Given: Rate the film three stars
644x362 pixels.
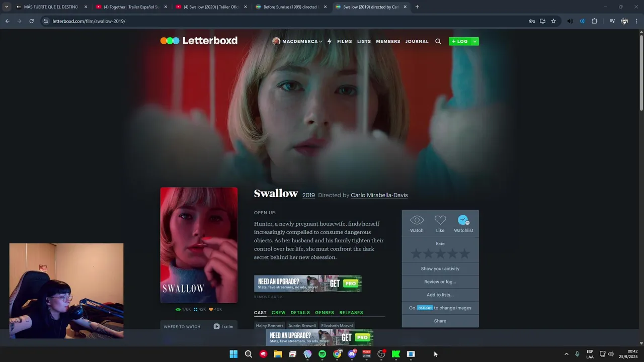Looking at the screenshot, I should pyautogui.click(x=440, y=254).
